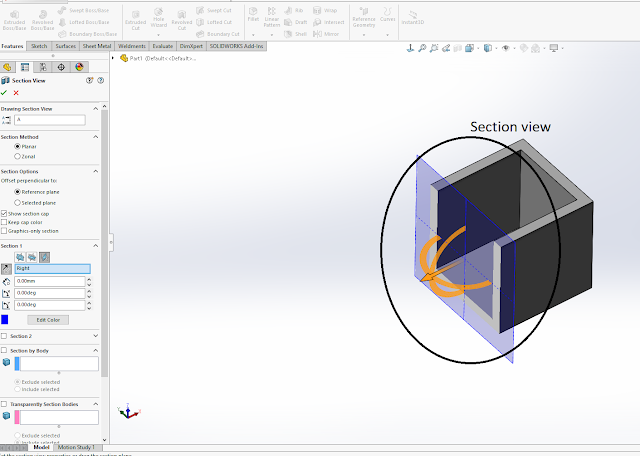Click Zoom to Fit in view toolbar

pyautogui.click(x=422, y=48)
